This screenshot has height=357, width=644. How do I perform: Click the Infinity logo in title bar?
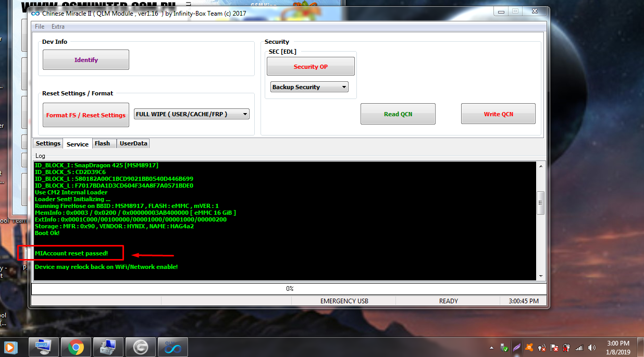coord(35,14)
